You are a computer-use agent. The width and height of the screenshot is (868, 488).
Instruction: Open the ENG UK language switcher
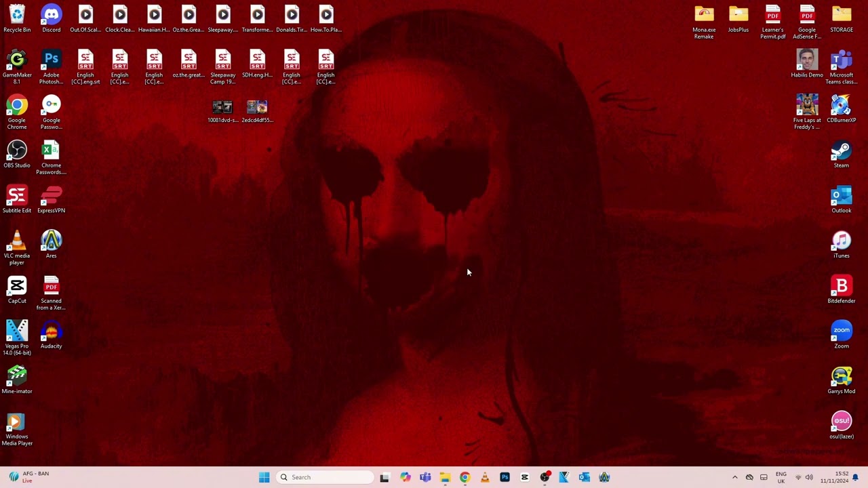point(781,477)
